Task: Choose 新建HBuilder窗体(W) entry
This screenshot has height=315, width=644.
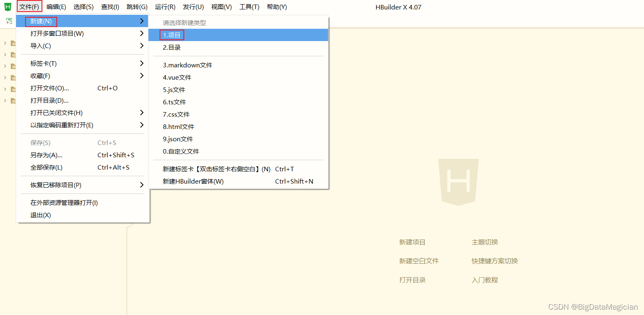Action: point(238,182)
